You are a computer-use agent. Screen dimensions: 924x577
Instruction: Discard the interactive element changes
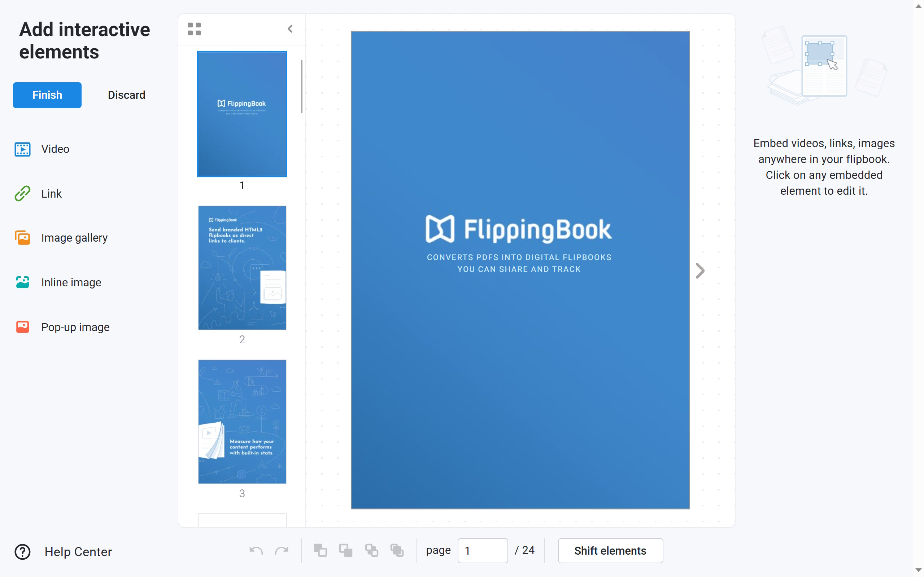pos(126,95)
